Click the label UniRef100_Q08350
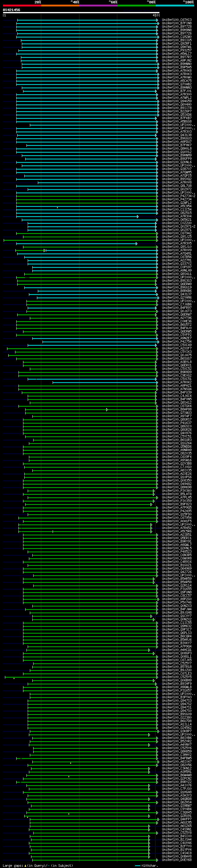This screenshot has width=197, height=868. tap(176, 481)
